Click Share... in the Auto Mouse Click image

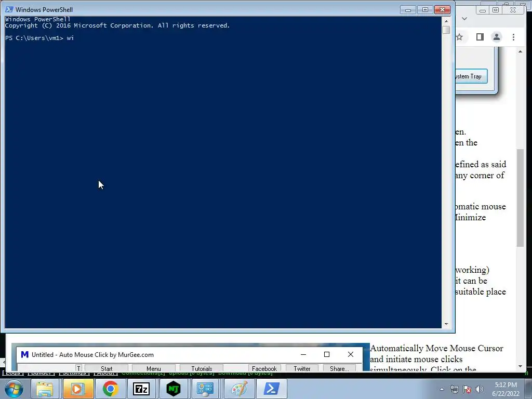tap(339, 368)
